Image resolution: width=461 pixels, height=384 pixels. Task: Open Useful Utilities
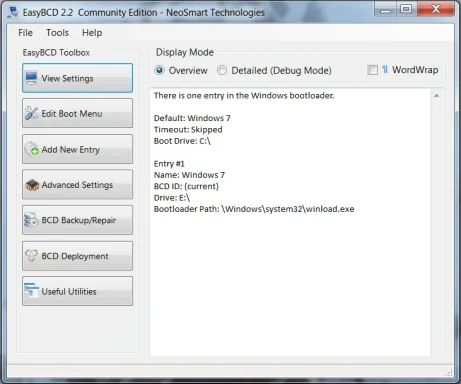click(x=77, y=291)
